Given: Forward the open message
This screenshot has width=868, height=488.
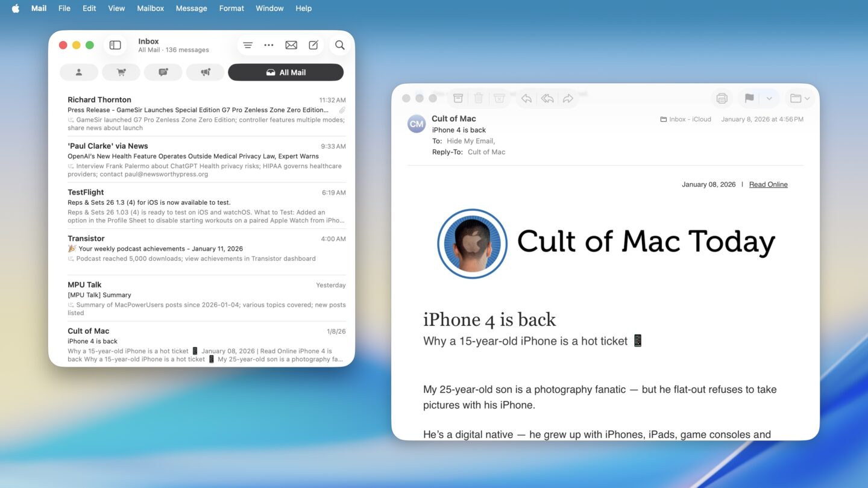Looking at the screenshot, I should [568, 98].
